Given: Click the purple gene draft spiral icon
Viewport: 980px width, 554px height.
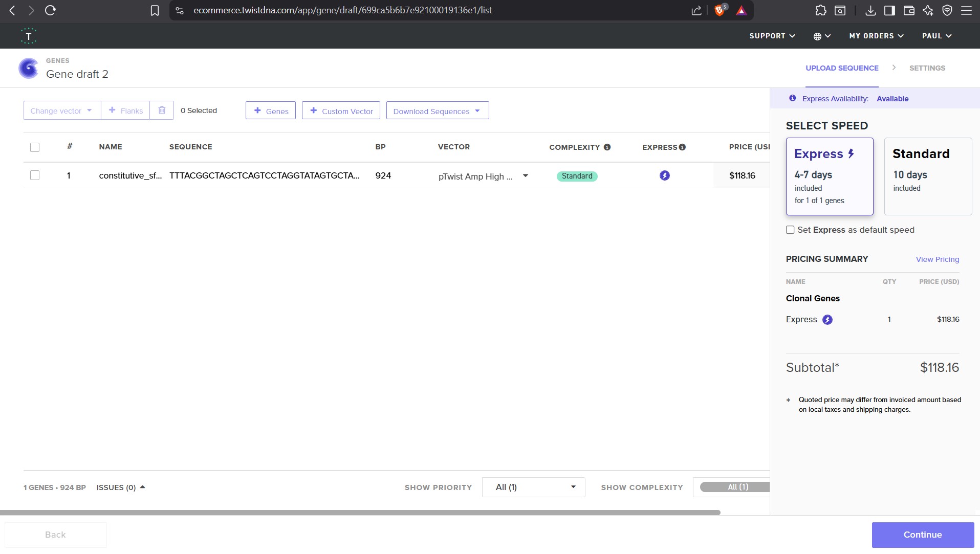Looking at the screenshot, I should click(x=29, y=68).
